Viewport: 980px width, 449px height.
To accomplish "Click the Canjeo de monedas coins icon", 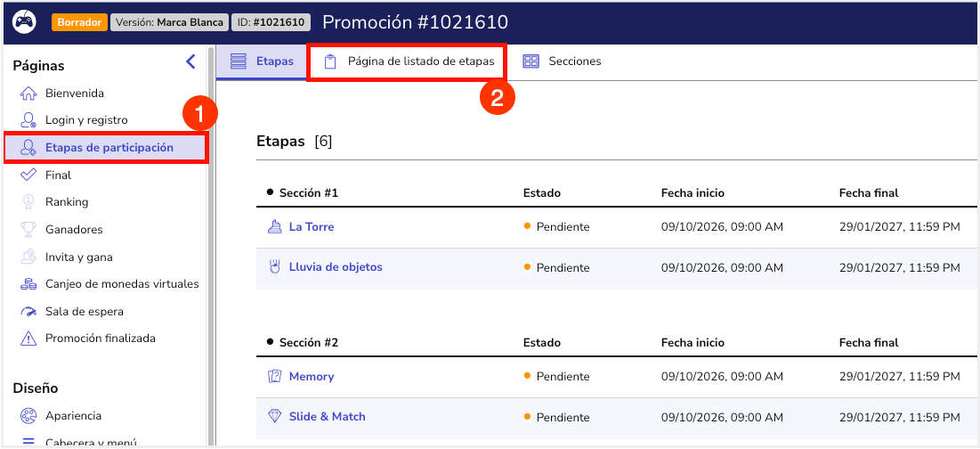I will (28, 284).
